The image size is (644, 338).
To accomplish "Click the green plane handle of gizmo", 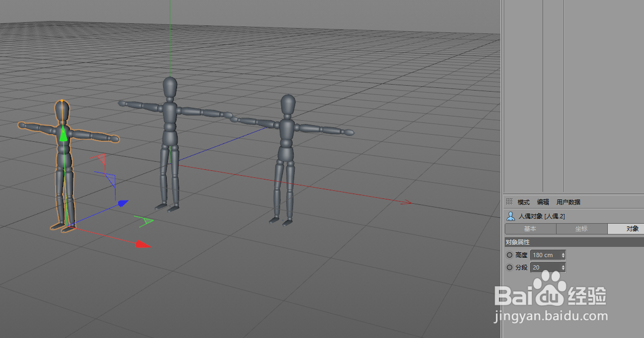I will click(144, 222).
